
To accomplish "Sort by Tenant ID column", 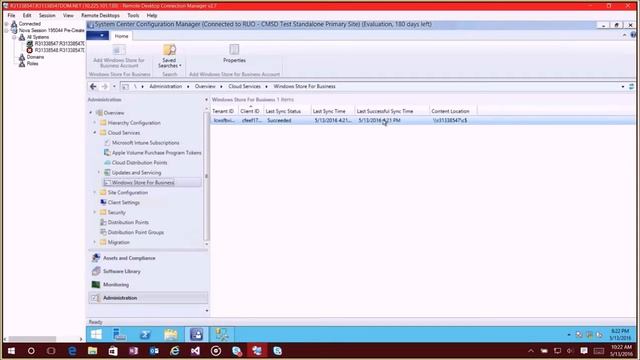I will (x=224, y=111).
